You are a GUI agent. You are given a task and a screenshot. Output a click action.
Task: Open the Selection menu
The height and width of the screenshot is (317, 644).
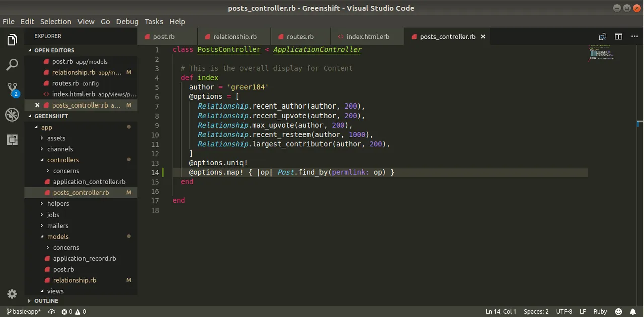click(x=56, y=21)
